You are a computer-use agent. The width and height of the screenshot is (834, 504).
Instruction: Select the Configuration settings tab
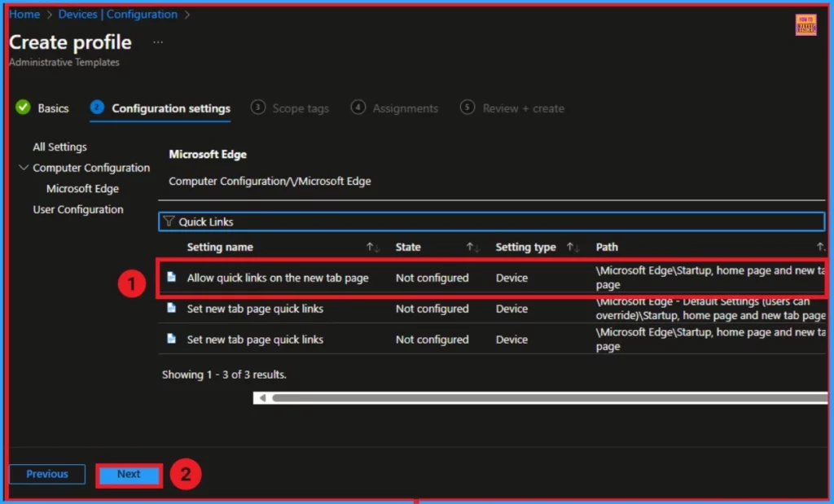click(160, 108)
